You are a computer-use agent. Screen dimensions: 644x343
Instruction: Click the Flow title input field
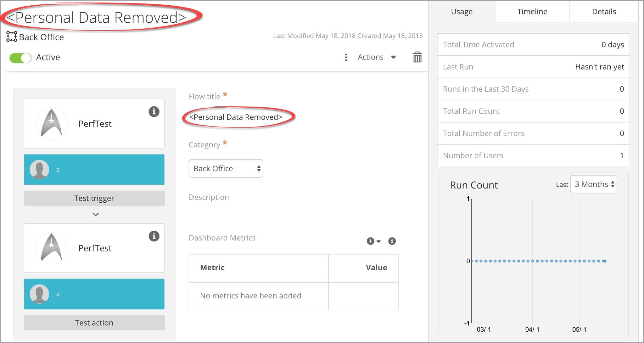coord(236,117)
